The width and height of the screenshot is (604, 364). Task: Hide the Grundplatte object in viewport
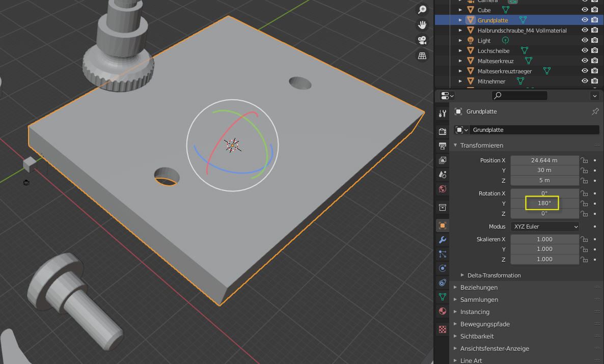pos(585,20)
